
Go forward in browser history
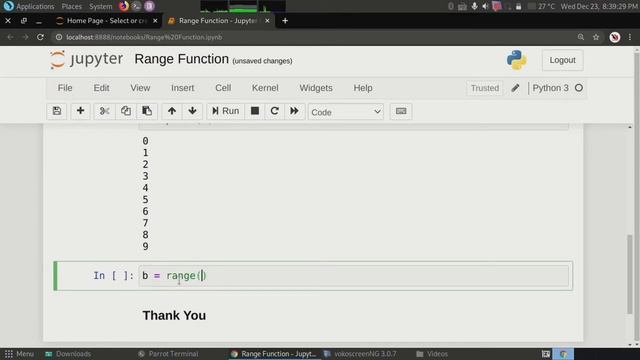coord(25,37)
